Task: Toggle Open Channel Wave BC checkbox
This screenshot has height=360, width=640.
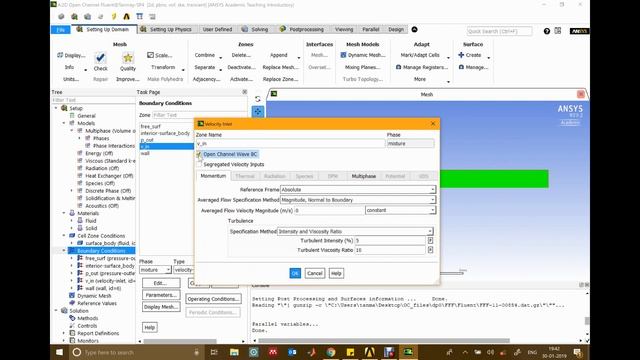Action: (199, 154)
